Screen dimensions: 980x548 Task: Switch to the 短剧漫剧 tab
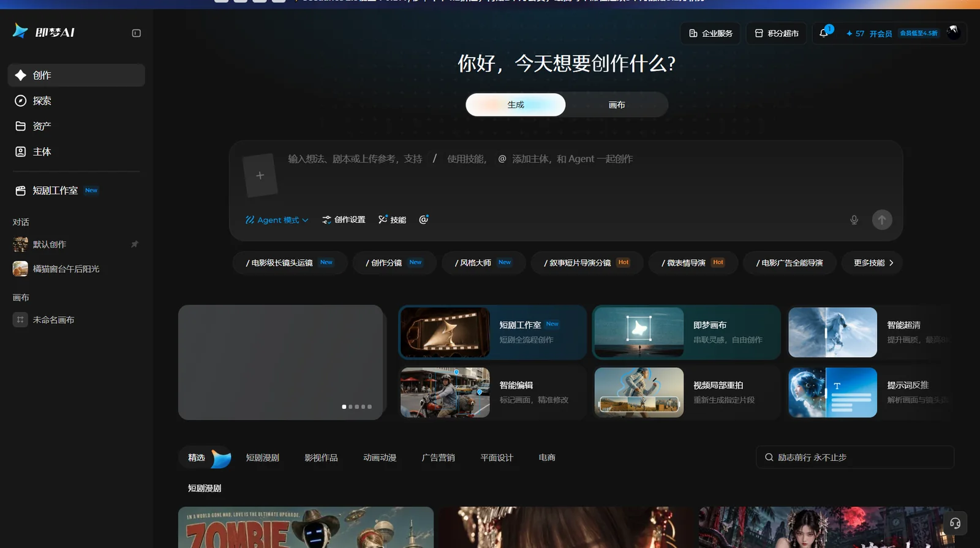click(262, 457)
